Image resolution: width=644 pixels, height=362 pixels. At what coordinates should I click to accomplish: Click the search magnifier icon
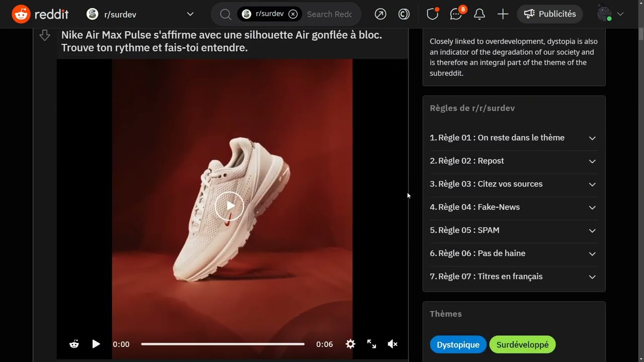point(225,14)
